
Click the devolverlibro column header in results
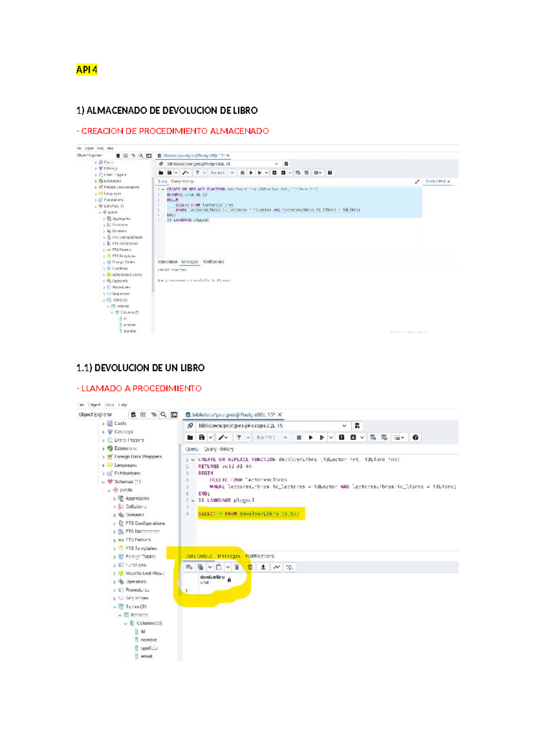point(216,579)
